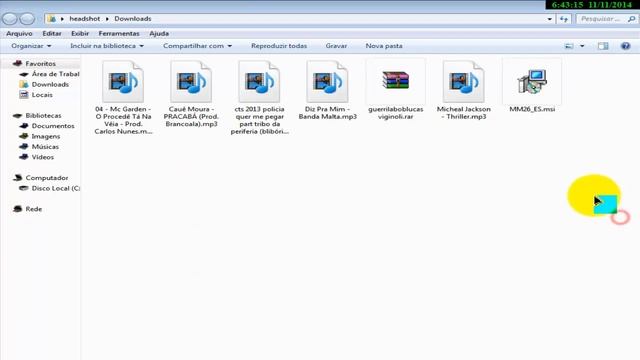Click the Computador icon in sidebar

(x=18, y=178)
